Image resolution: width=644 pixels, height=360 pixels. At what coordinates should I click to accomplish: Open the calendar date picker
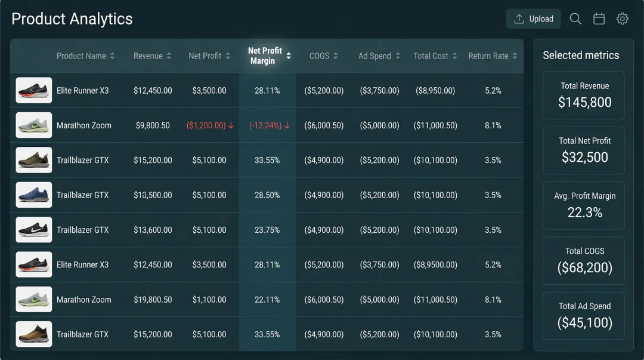599,19
